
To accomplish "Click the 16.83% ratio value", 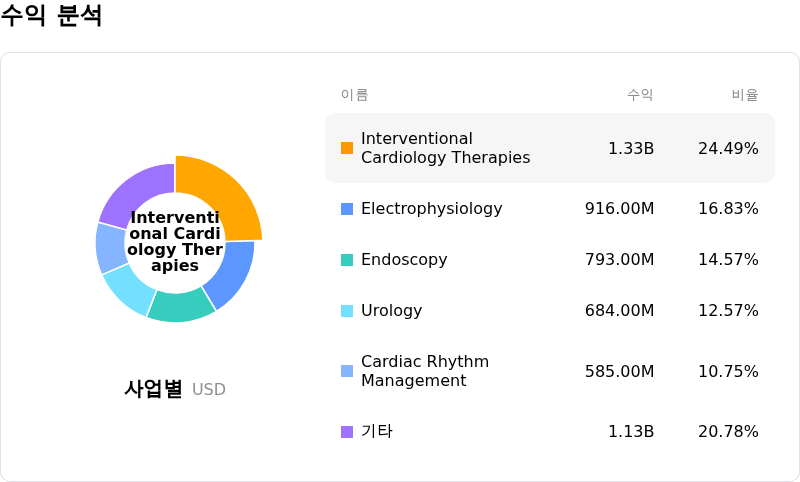I will click(728, 209).
